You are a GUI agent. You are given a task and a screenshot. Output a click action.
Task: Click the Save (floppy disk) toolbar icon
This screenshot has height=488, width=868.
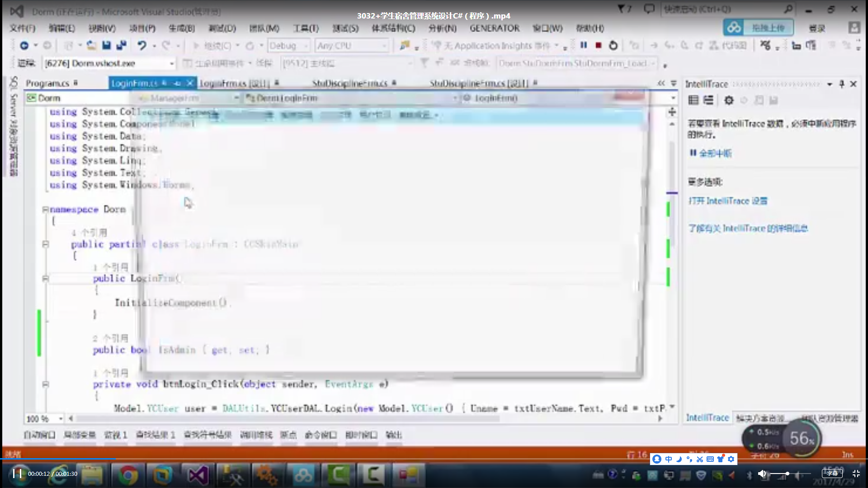pos(107,45)
